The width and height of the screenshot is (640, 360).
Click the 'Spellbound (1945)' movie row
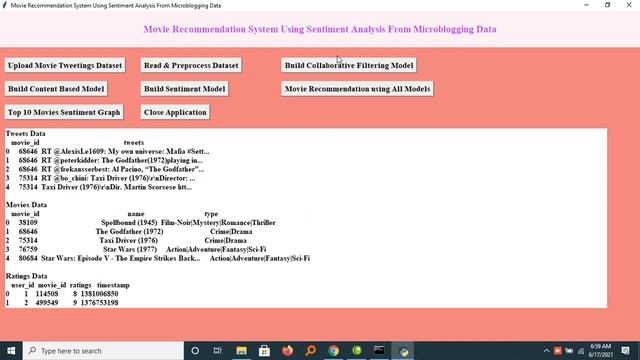[141, 222]
